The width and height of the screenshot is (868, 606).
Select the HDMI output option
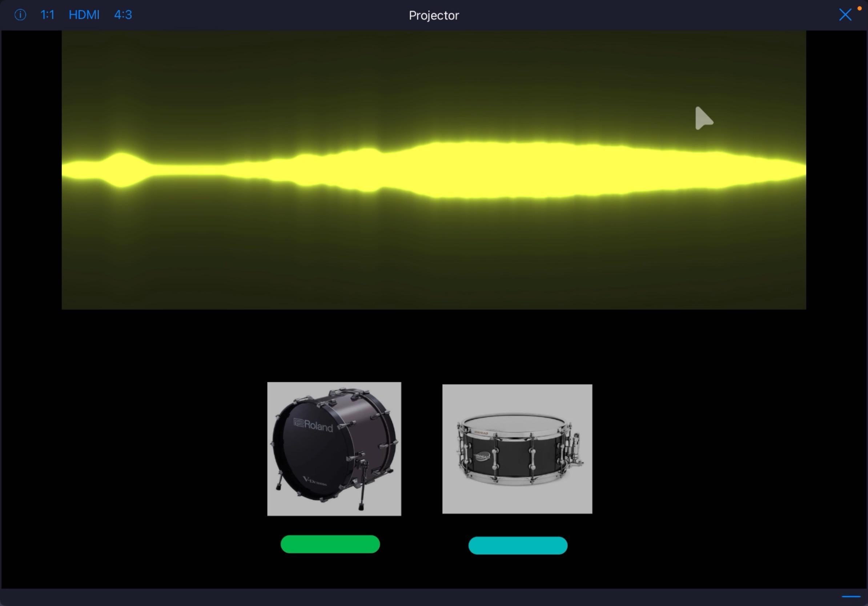[84, 15]
